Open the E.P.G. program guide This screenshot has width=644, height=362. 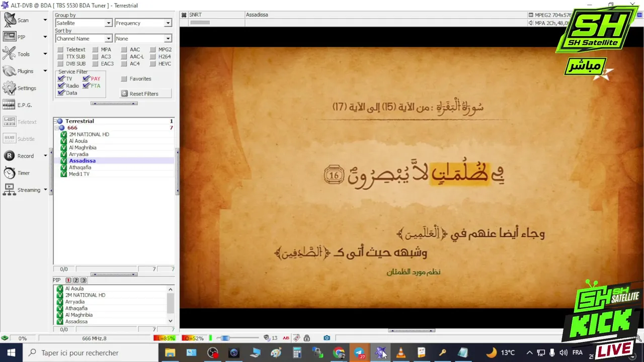tap(10, 105)
